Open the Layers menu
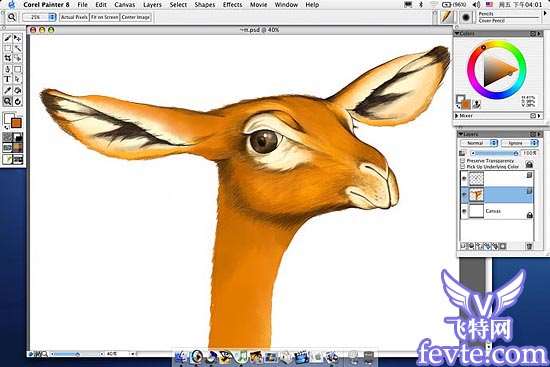 click(152, 5)
